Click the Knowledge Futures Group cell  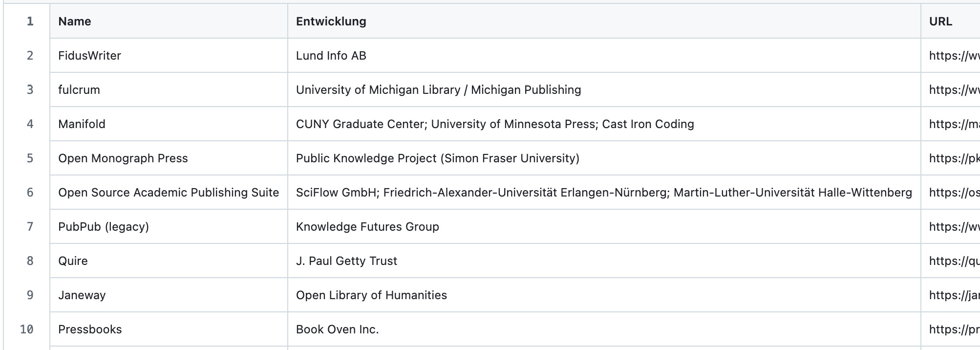(367, 227)
